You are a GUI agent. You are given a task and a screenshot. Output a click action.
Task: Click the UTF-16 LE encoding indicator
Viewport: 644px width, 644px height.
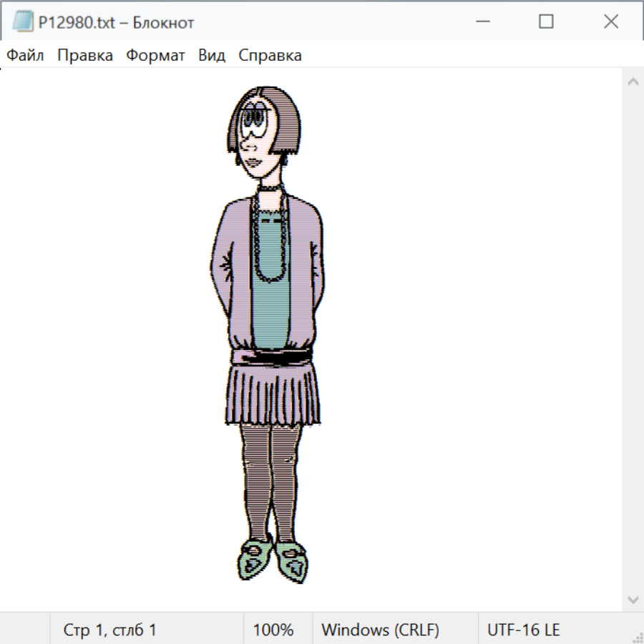tap(523, 630)
